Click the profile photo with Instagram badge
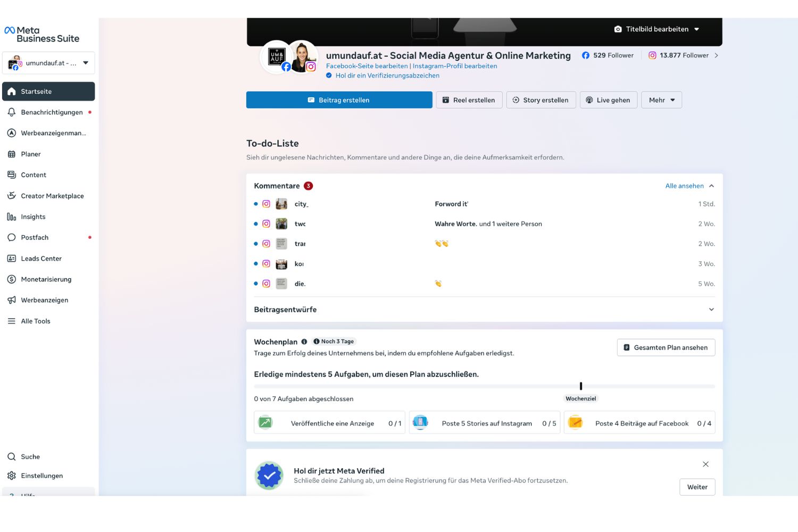This screenshot has width=798, height=532. (302, 56)
